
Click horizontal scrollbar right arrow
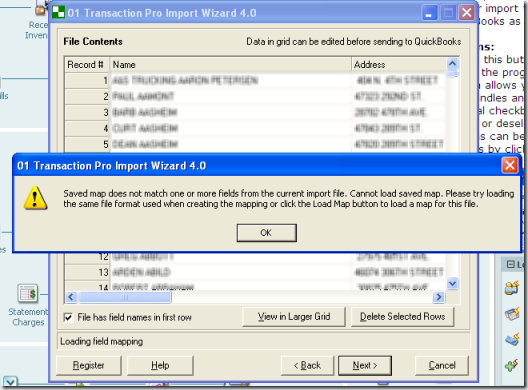tap(439, 297)
